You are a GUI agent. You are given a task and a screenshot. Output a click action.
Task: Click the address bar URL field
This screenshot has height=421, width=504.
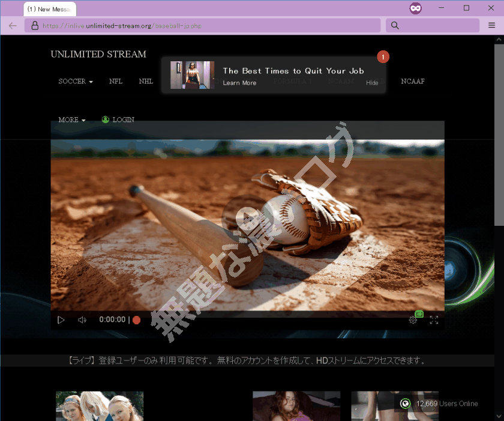pos(203,26)
